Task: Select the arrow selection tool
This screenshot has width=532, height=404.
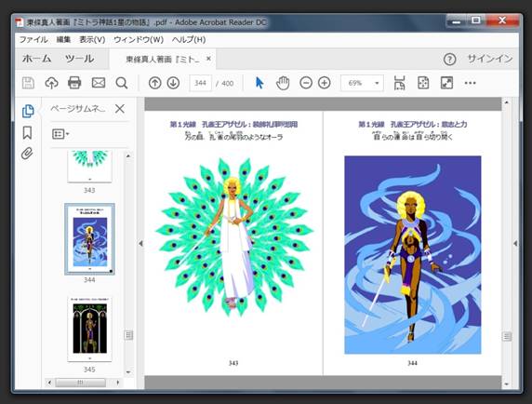Action: coord(259,83)
